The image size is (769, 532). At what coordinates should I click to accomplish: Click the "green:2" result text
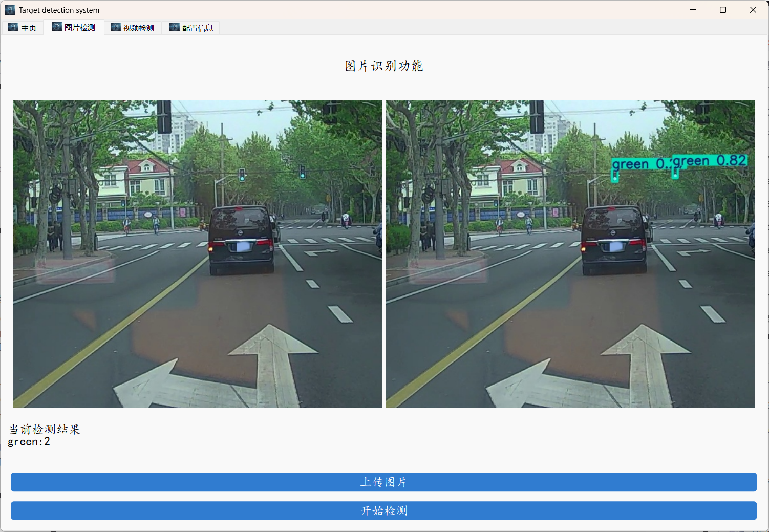(29, 442)
